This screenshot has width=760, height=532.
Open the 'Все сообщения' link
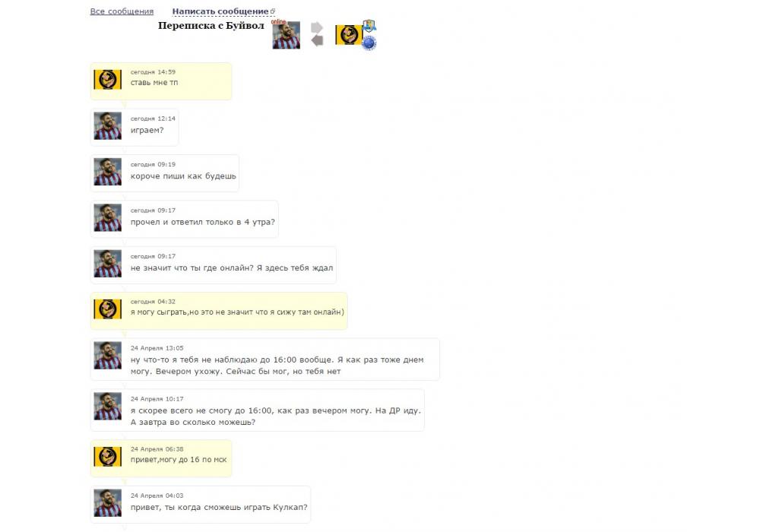tap(122, 11)
